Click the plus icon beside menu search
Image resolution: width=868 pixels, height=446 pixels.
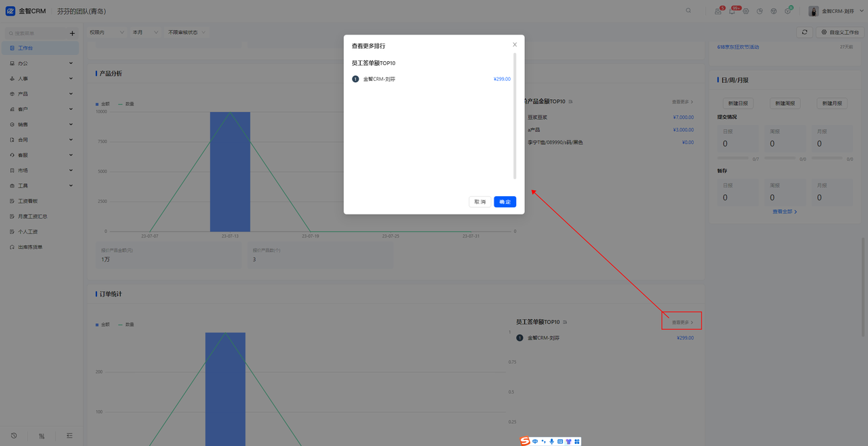[x=73, y=33]
